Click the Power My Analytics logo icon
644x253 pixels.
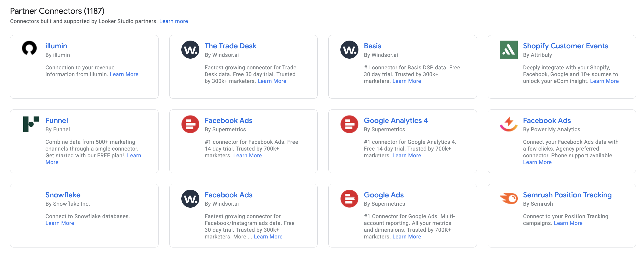(x=508, y=124)
